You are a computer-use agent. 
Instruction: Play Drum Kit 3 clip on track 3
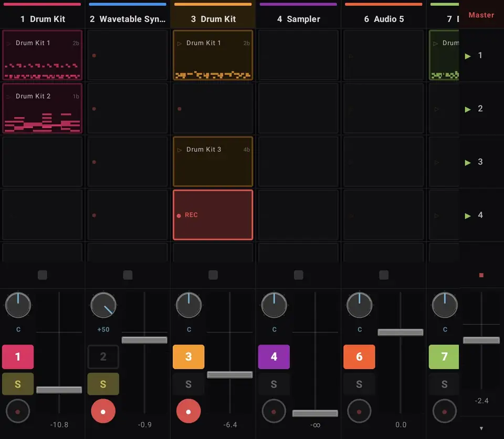click(x=180, y=150)
